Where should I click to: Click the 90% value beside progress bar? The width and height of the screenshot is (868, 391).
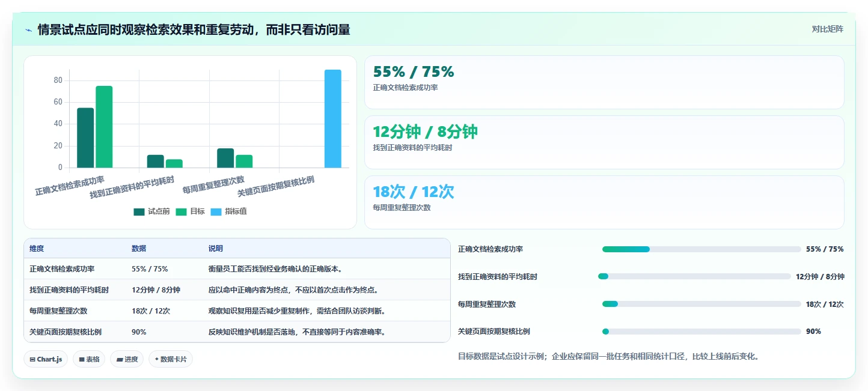[813, 332]
